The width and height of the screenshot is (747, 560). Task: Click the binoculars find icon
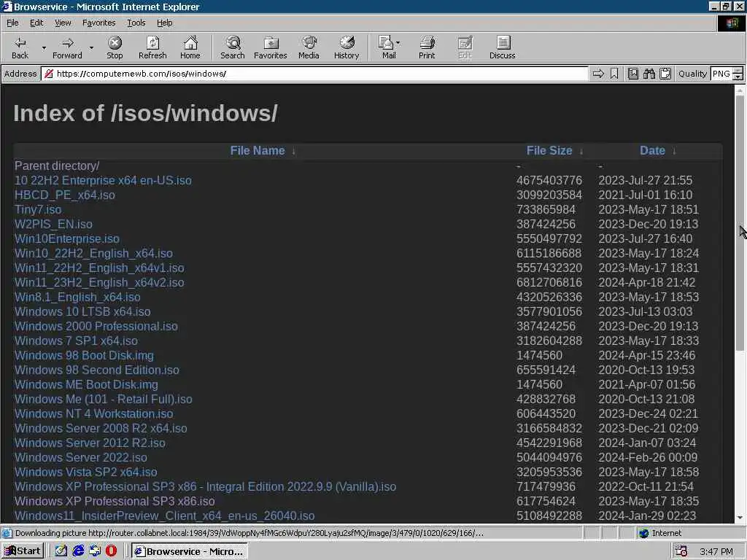pos(649,74)
